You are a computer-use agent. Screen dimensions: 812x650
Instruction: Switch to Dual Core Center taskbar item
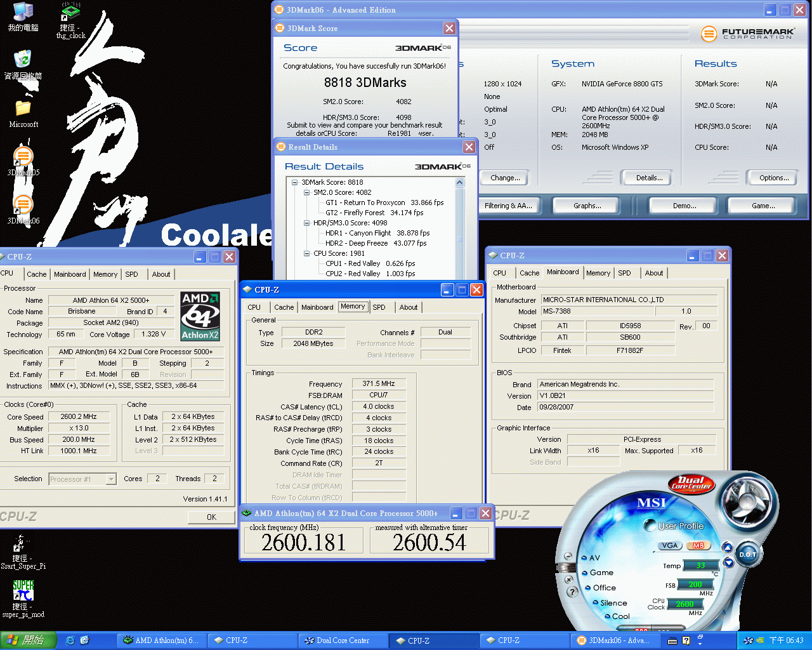pos(343,640)
